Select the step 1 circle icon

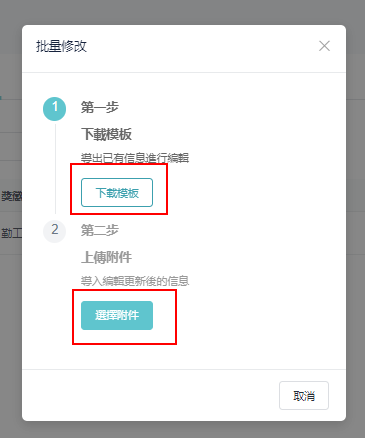tap(55, 109)
